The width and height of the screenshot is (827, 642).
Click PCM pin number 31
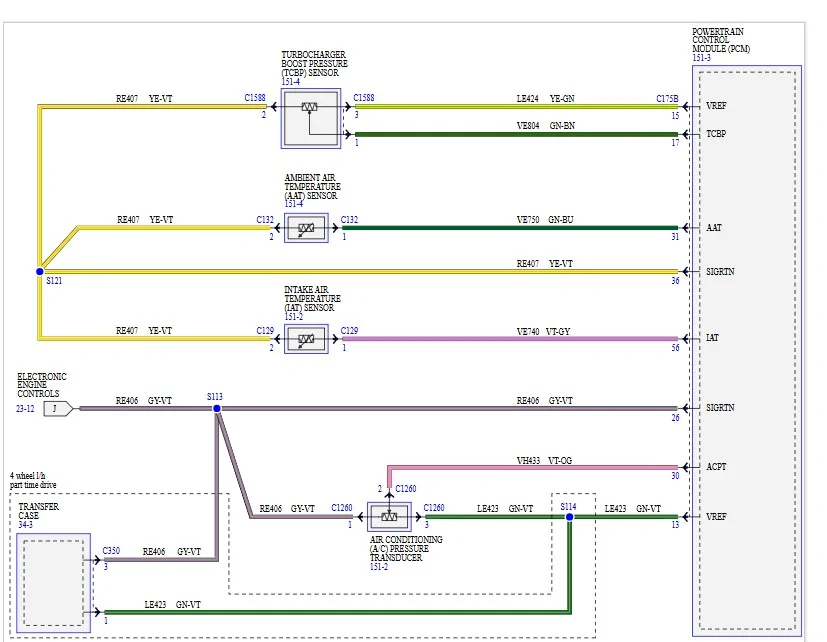[x=676, y=237]
